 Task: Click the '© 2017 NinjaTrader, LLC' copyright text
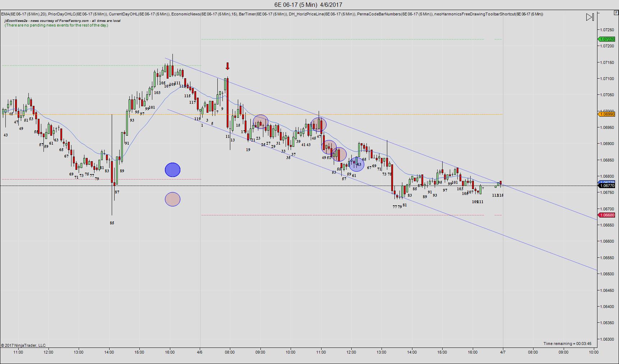23,345
